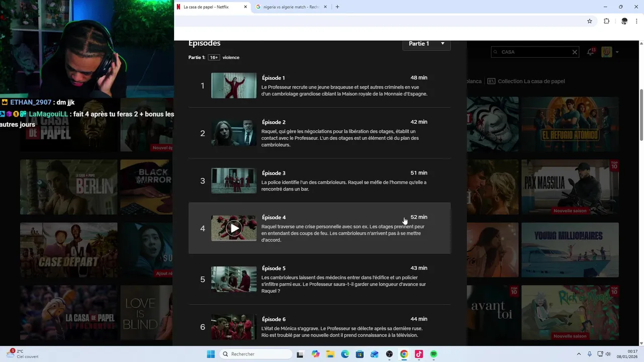Open the Love Is Blind poster
Screen dimensions: 644x362
146,313
